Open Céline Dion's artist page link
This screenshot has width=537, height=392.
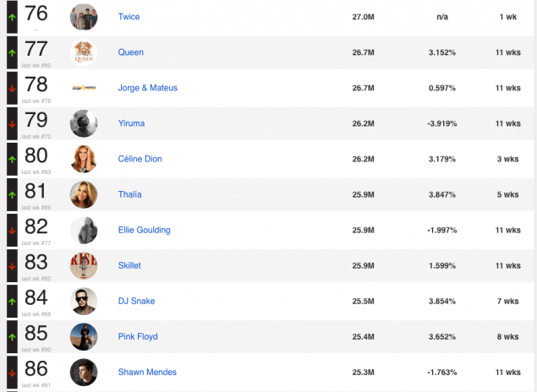pos(140,159)
